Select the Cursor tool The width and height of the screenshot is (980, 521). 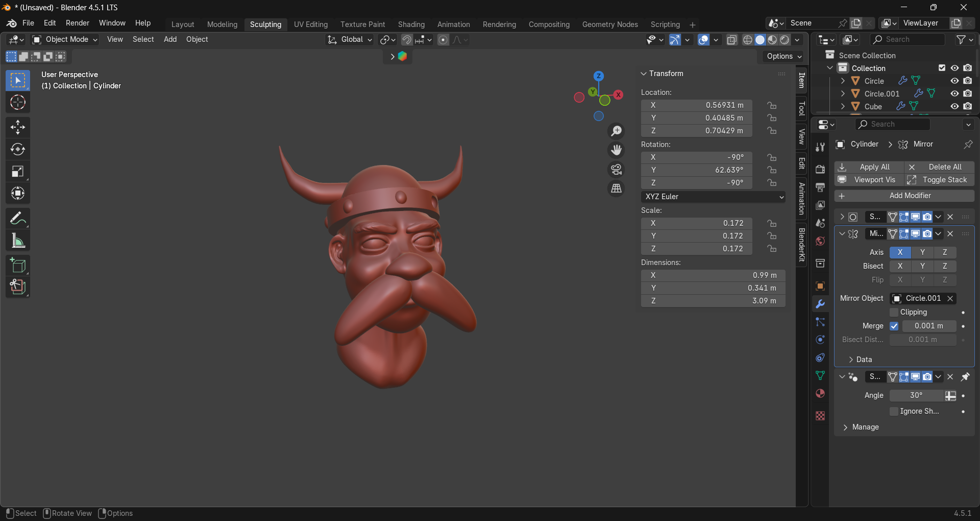(x=18, y=103)
